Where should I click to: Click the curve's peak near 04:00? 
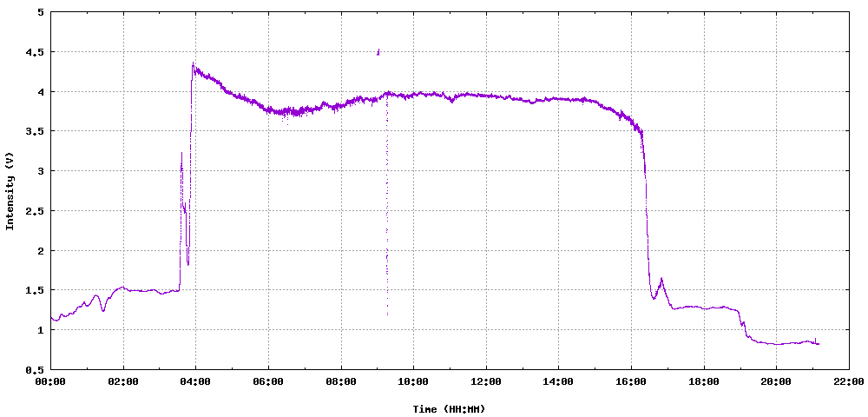193,63
